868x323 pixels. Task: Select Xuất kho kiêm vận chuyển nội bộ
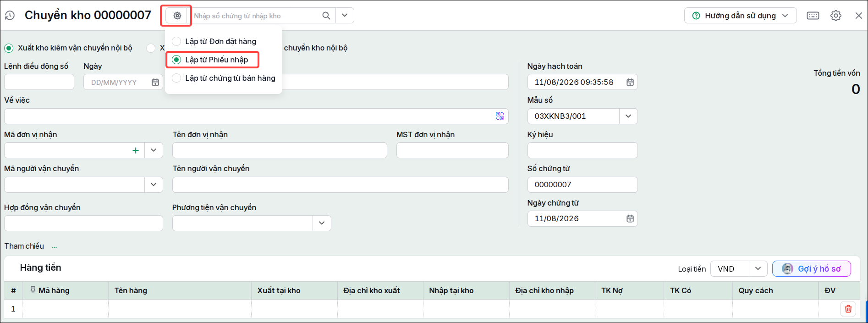point(68,48)
